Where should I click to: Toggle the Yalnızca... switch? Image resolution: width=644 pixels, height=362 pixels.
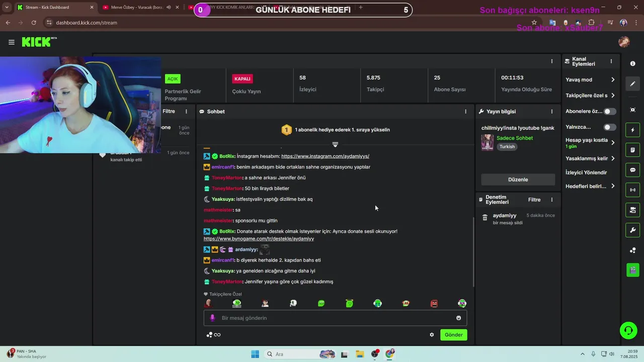pyautogui.click(x=610, y=127)
